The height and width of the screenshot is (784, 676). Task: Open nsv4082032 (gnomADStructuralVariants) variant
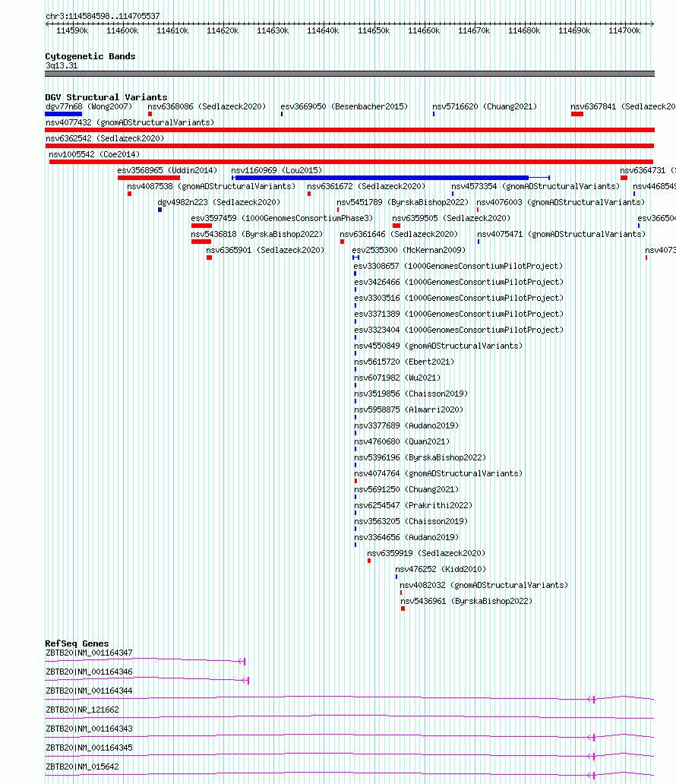point(484,586)
